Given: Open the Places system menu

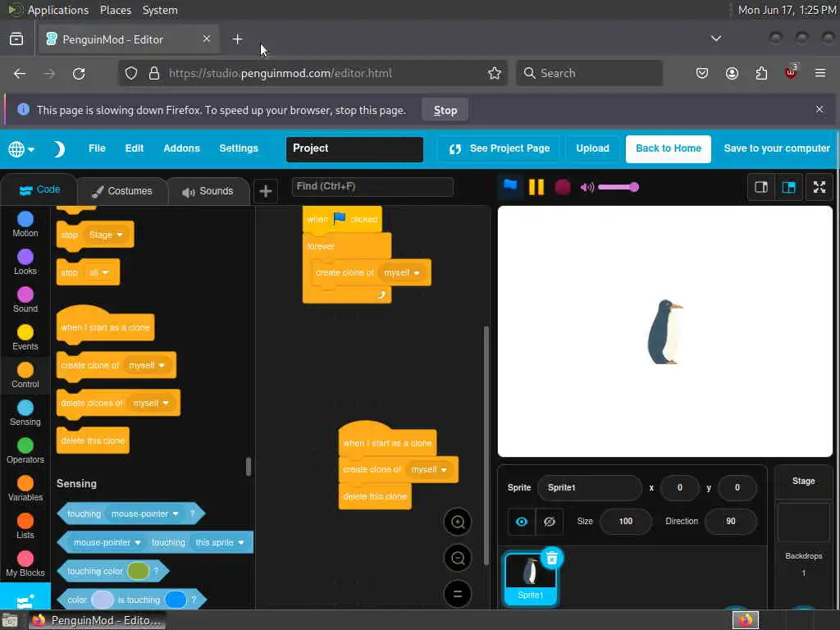Looking at the screenshot, I should (115, 10).
